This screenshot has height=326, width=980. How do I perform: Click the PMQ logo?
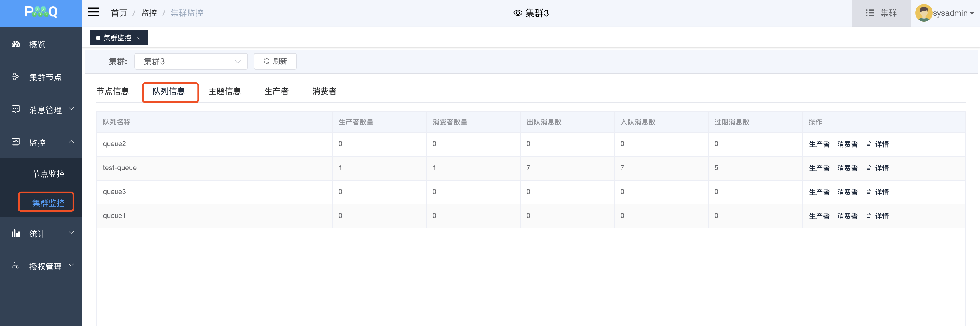tap(41, 13)
